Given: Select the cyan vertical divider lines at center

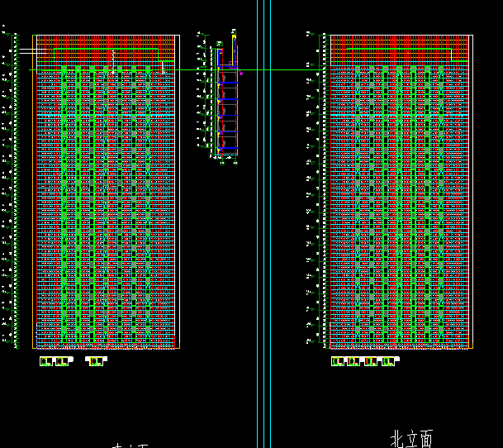Looking at the screenshot, I should coord(263,248).
